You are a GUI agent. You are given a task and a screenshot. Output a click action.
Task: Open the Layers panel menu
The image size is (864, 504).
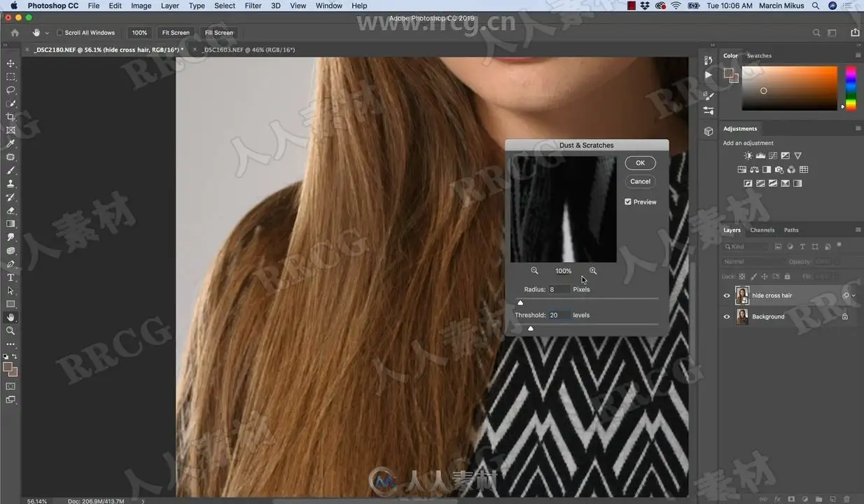[858, 230]
